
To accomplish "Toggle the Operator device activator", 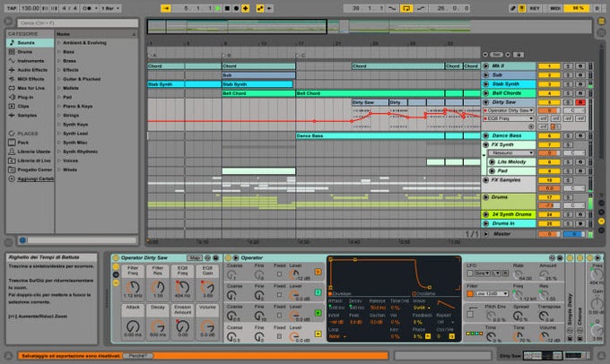I will click(229, 258).
